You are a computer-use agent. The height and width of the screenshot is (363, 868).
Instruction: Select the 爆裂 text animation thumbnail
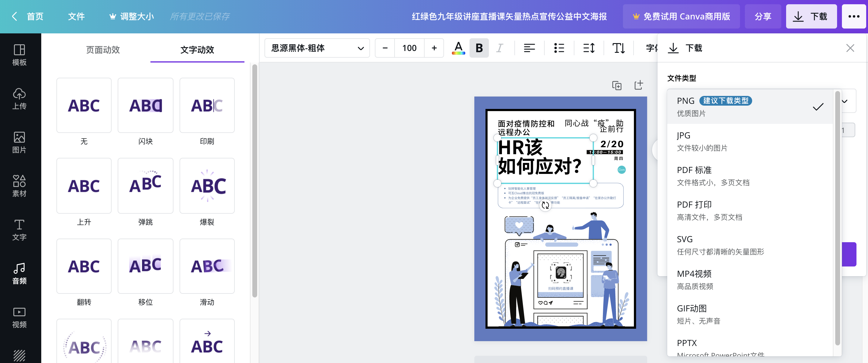point(207,185)
